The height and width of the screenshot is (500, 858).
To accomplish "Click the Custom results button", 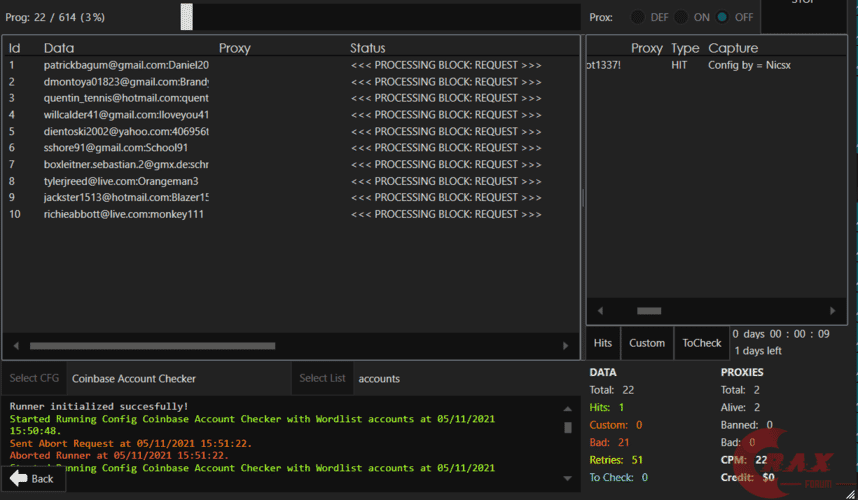I will [x=646, y=343].
